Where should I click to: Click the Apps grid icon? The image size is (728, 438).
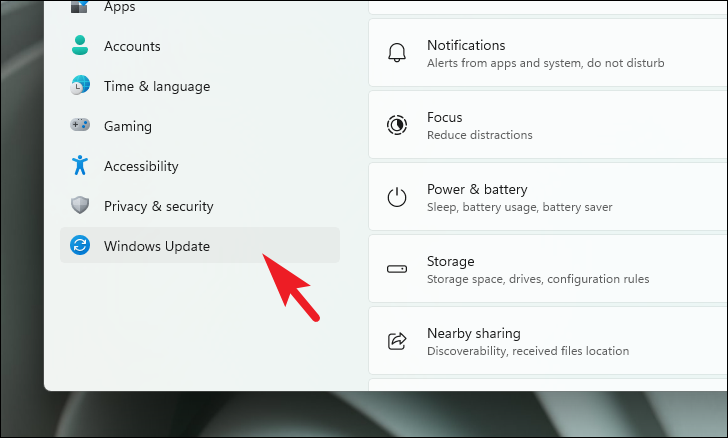point(79,6)
